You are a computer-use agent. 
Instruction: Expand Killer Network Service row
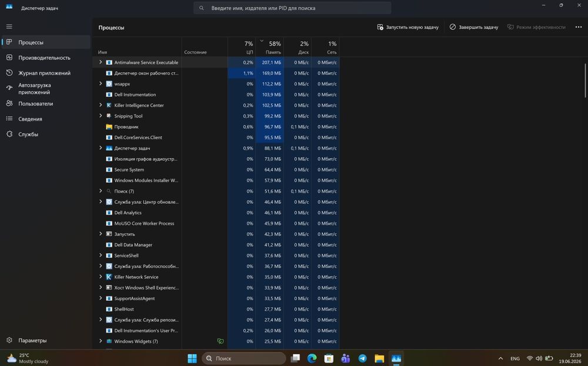[x=101, y=277]
